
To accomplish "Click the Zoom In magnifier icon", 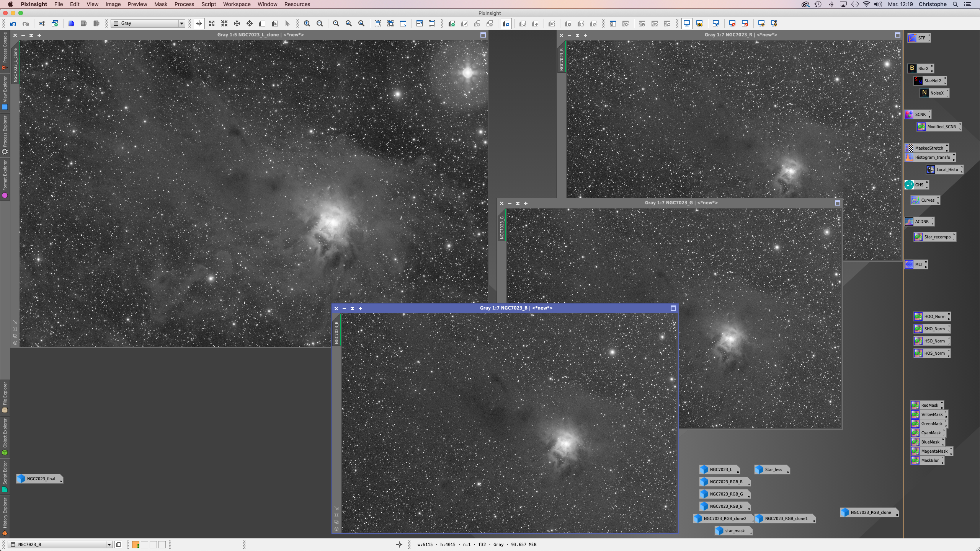I will tap(307, 24).
